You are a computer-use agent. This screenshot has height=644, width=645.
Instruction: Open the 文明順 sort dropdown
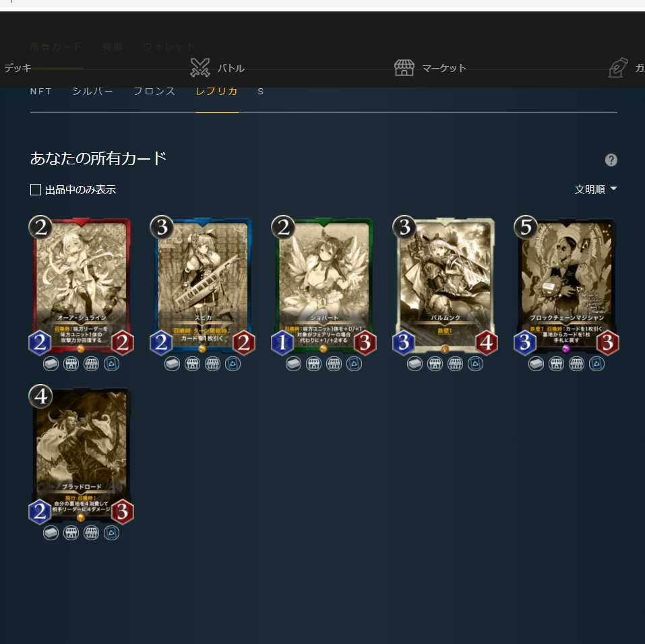pyautogui.click(x=596, y=189)
